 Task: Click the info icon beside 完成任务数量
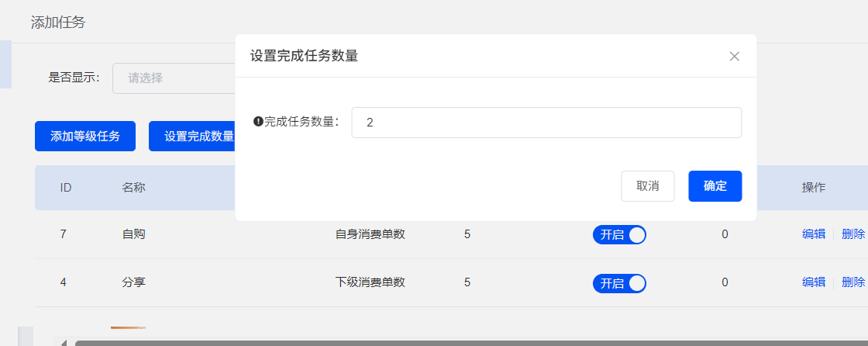pos(258,122)
